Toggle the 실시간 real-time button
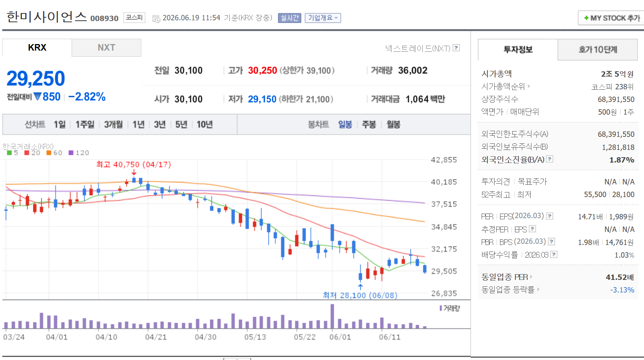The height and width of the screenshot is (360, 644). pos(289,18)
